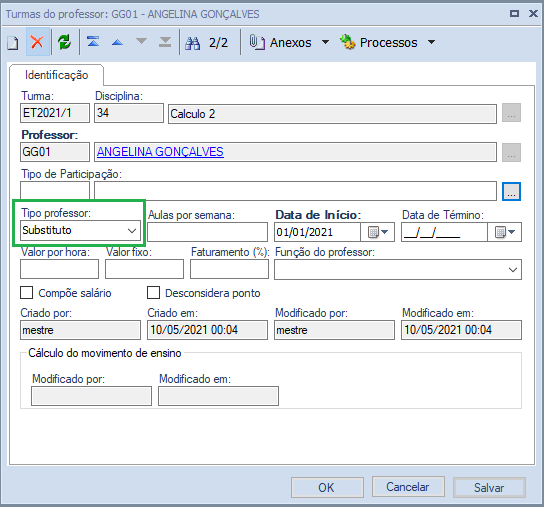Click the red X delete icon

coord(37,42)
